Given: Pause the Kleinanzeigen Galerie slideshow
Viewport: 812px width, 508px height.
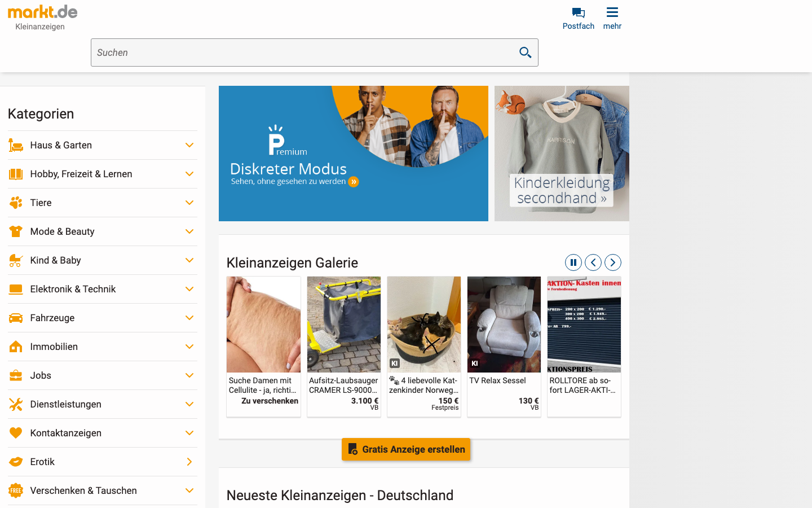Looking at the screenshot, I should pos(573,262).
